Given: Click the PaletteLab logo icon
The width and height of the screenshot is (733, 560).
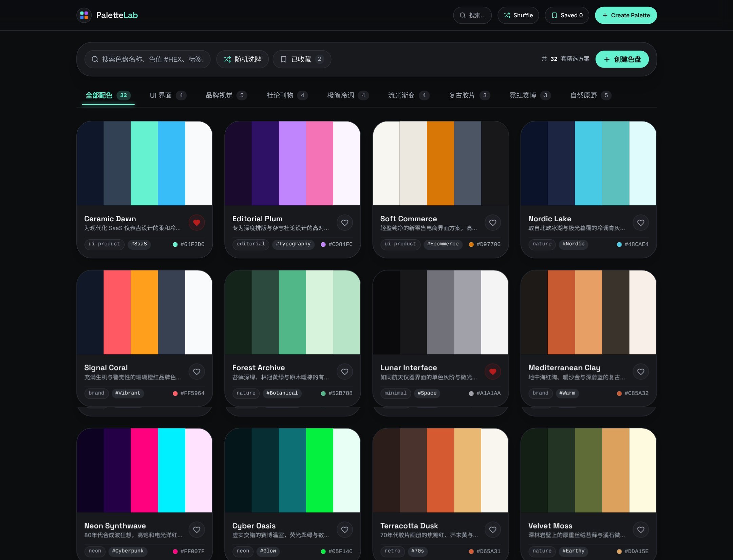Looking at the screenshot, I should coord(84,15).
